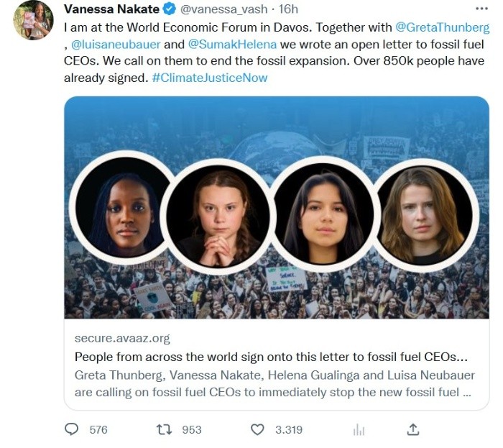
Task: Click the 953 retweet count
Action: click(191, 429)
